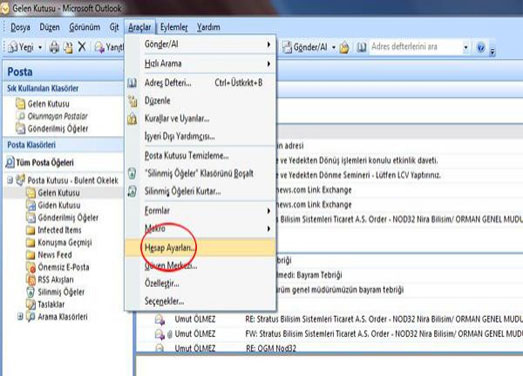523x376 pixels.
Task: Click the Print icon in toolbar
Action: [x=54, y=47]
